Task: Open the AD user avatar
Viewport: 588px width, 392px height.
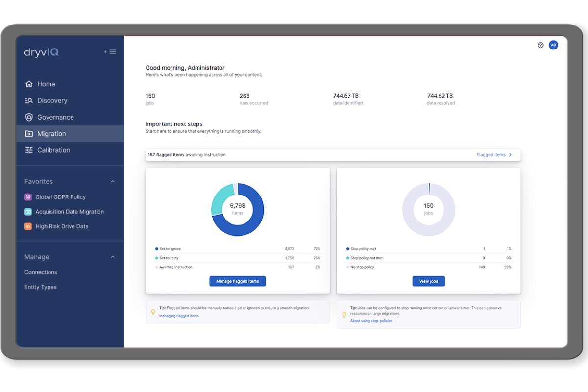Action: 553,45
